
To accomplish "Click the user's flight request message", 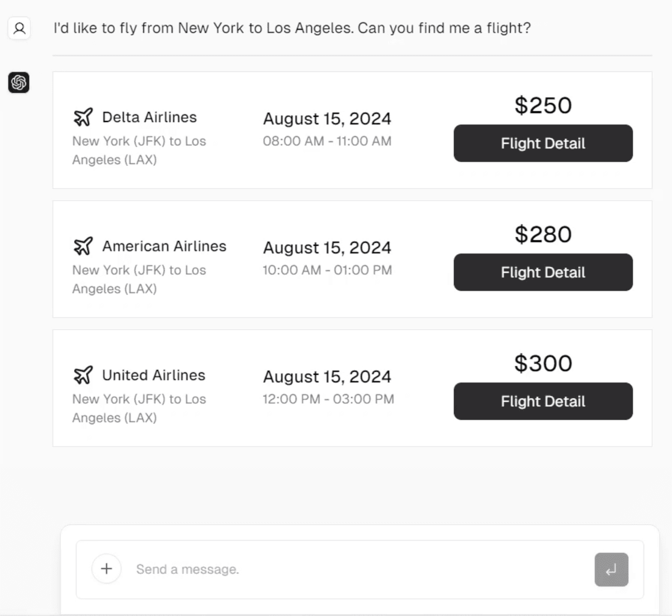I will tap(291, 28).
